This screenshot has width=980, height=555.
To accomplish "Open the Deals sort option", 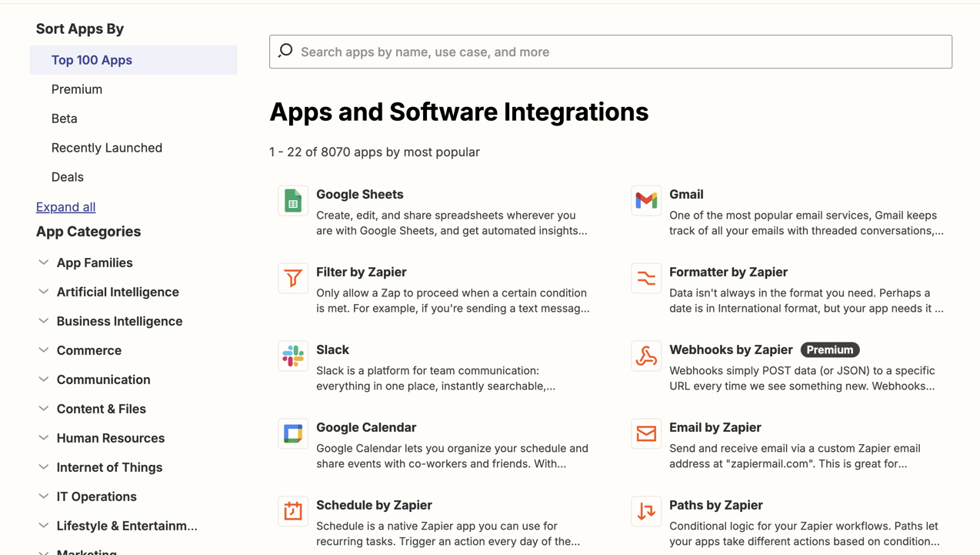I will [x=68, y=176].
